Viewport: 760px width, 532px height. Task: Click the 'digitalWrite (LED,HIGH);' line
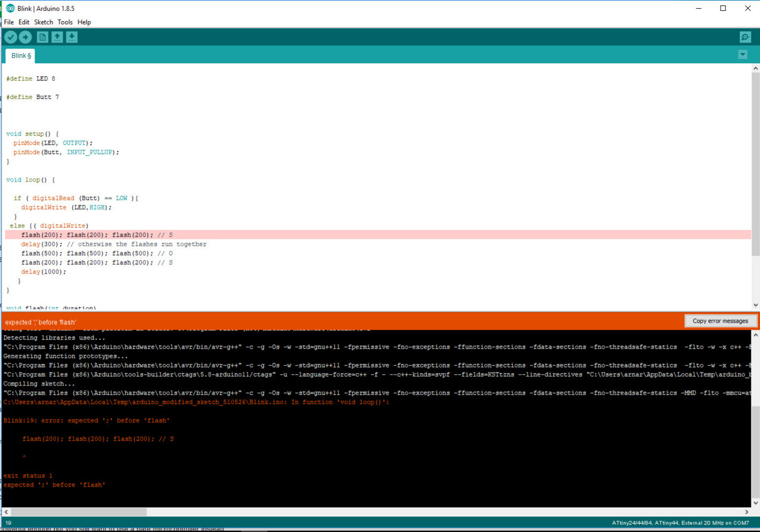[66, 207]
